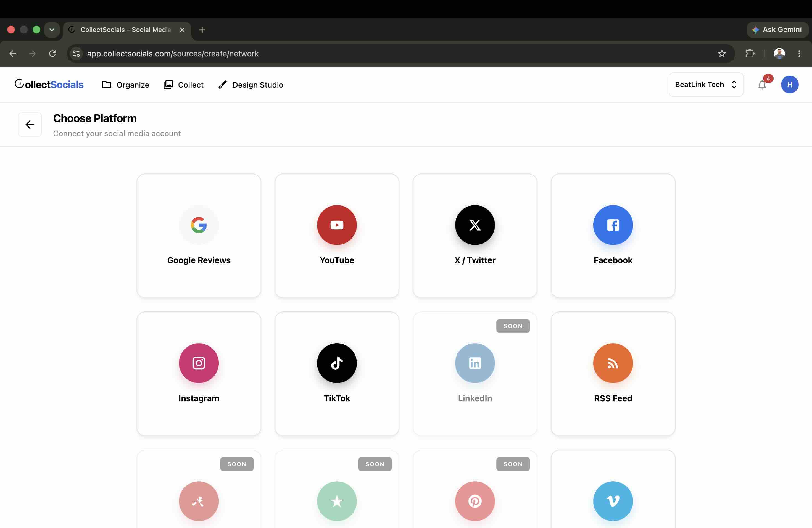Click the Ask Gemini button
This screenshot has width=812, height=528.
[777, 30]
